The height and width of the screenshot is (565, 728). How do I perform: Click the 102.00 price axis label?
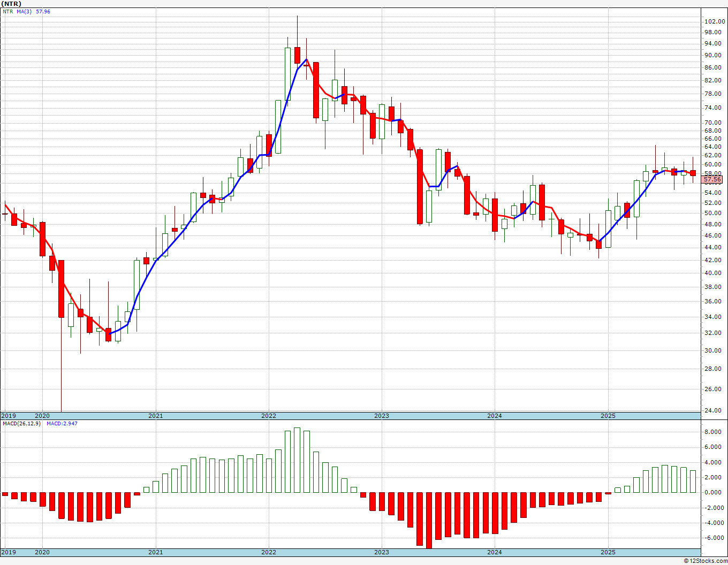[x=714, y=21]
